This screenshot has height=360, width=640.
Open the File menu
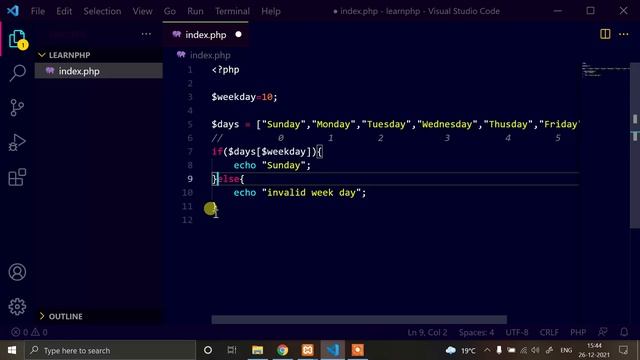coord(38,11)
